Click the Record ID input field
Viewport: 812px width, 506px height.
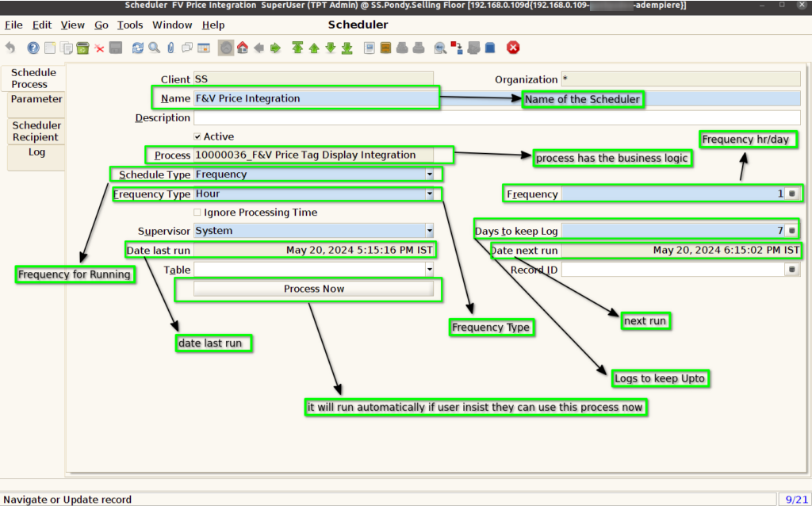click(x=673, y=270)
